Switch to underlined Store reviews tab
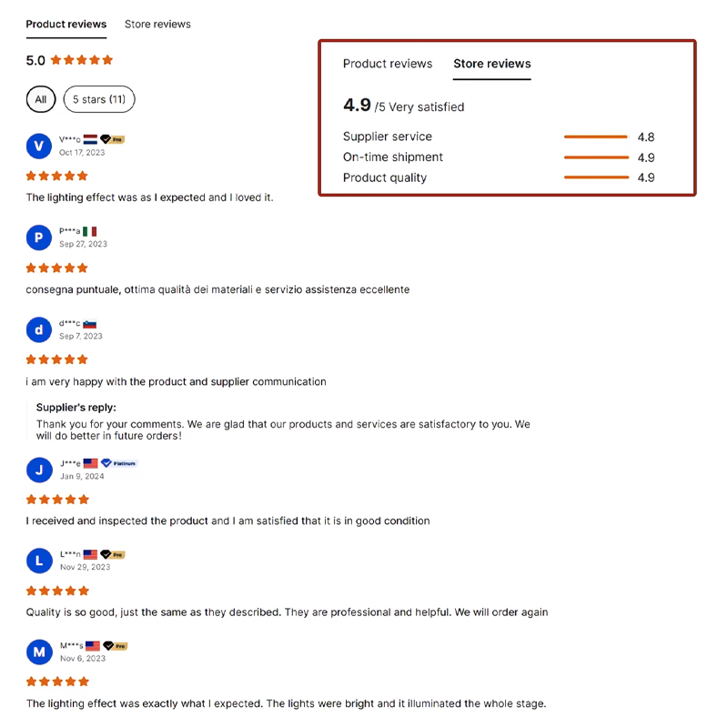This screenshot has height=728, width=728. tap(491, 64)
